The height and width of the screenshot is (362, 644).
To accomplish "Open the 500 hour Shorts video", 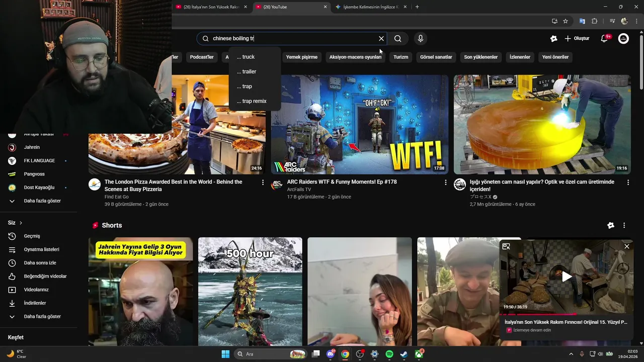I will (x=250, y=292).
